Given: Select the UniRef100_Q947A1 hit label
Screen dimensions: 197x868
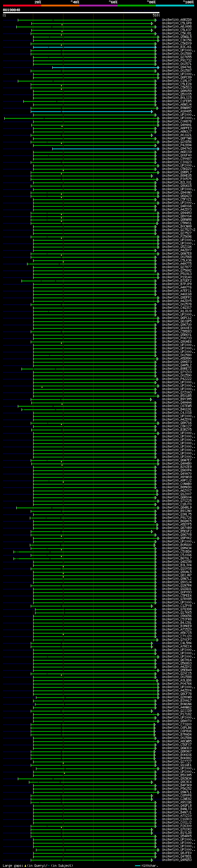Looking at the screenshot, I should click(x=177, y=67).
